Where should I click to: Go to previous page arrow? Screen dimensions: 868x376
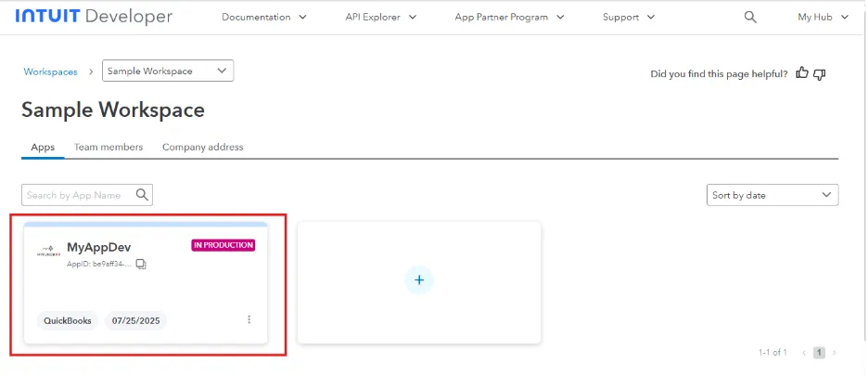804,353
